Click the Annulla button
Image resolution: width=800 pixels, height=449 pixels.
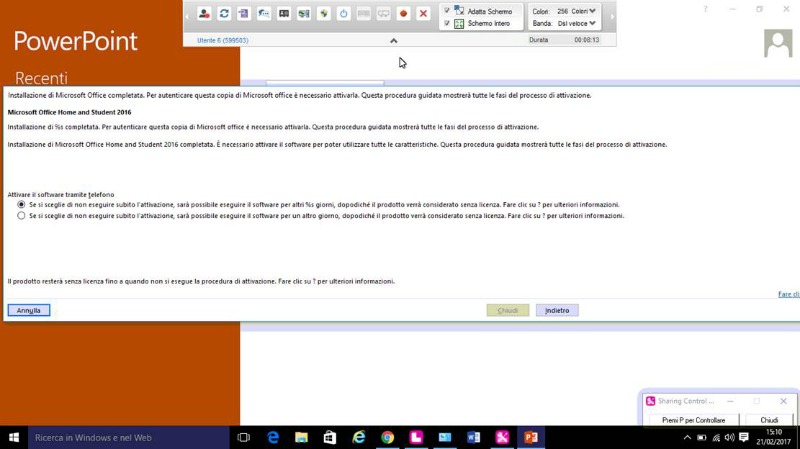coord(29,310)
